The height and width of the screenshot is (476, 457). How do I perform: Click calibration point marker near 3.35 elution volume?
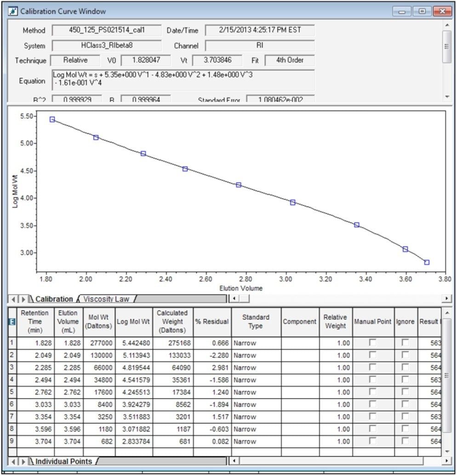(x=357, y=225)
